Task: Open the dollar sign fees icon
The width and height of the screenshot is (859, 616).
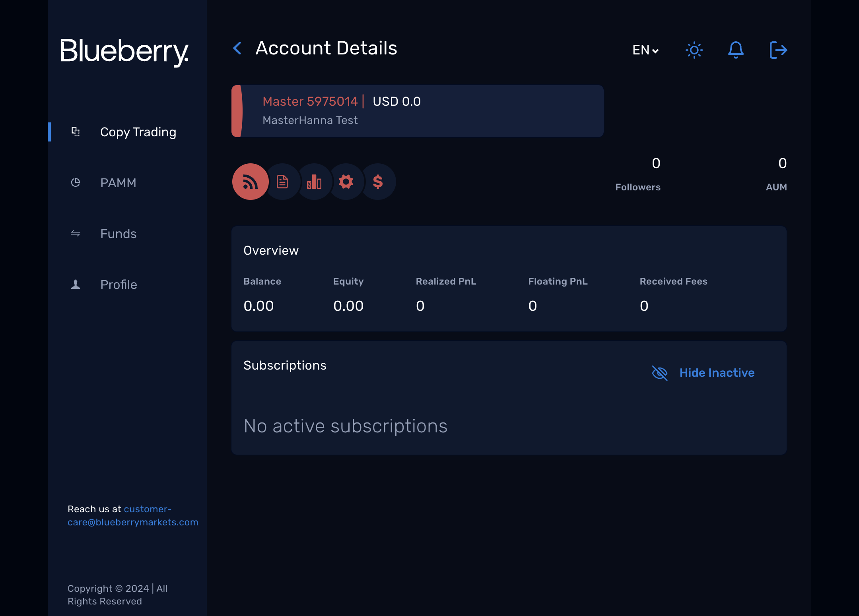Action: point(378,182)
